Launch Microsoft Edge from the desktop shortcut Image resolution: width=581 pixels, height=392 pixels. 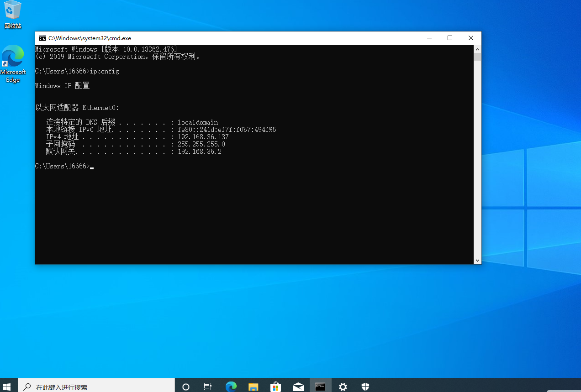(x=13, y=59)
